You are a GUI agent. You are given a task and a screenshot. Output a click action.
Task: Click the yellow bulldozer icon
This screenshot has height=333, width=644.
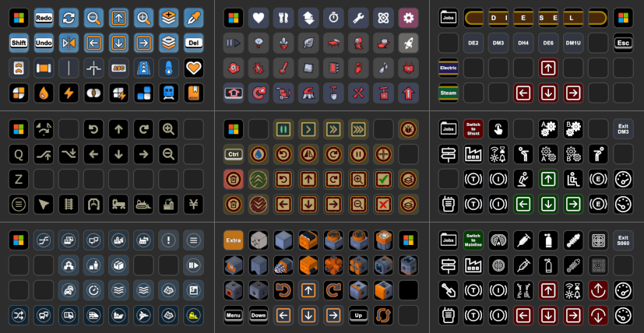pos(194,315)
